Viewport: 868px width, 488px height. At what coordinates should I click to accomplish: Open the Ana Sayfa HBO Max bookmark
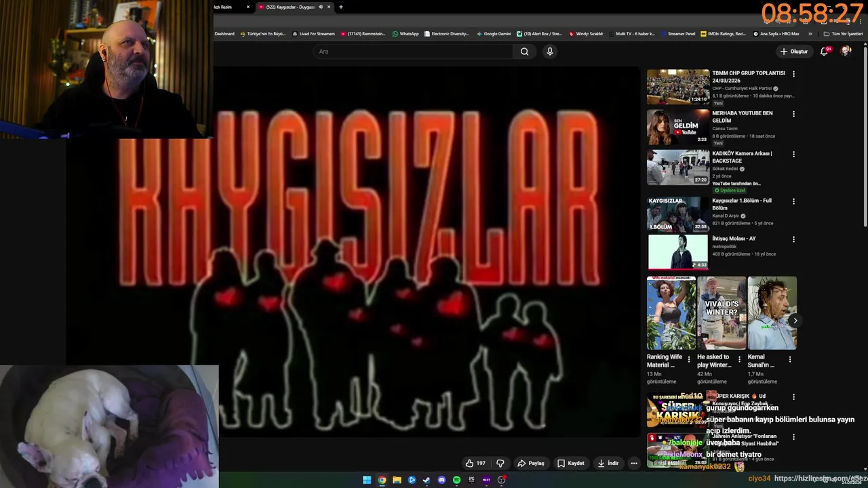776,33
